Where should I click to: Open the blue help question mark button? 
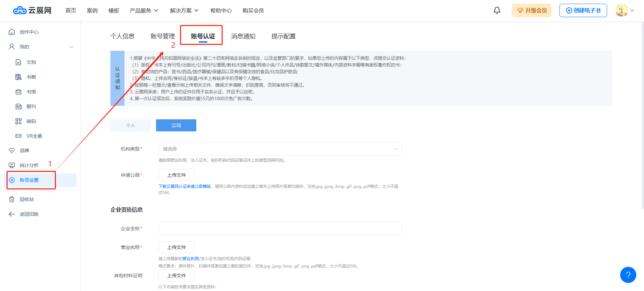pyautogui.click(x=628, y=275)
